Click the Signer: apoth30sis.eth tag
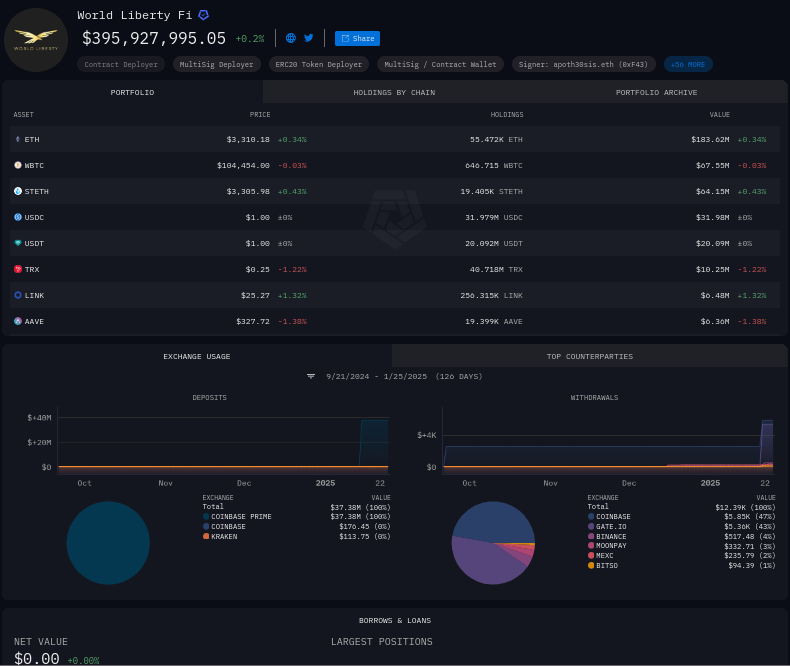Viewport: 790px width, 666px height. 583,64
